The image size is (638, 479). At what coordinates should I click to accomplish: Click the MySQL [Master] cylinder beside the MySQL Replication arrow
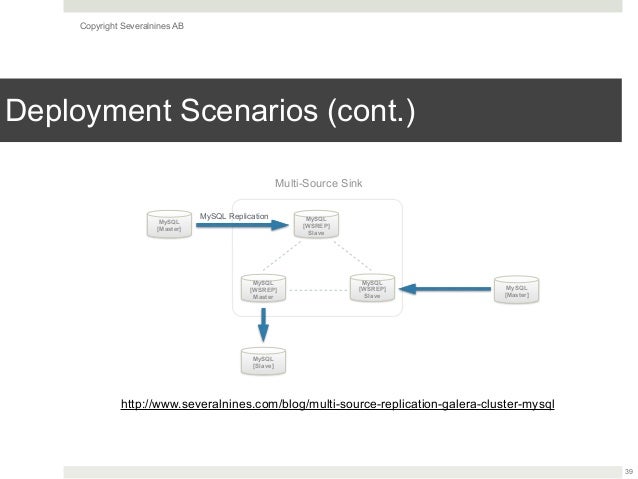[x=169, y=224]
